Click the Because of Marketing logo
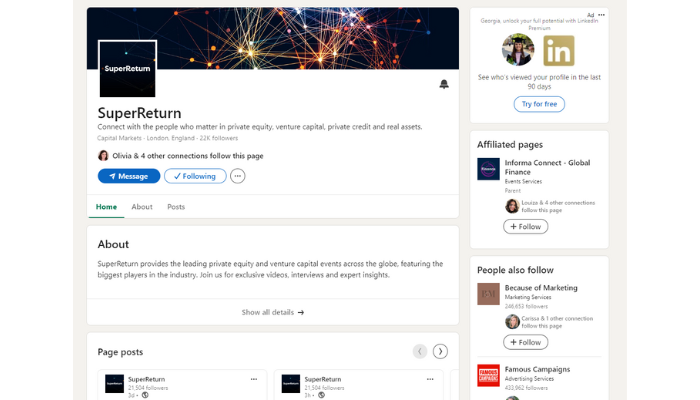Image resolution: width=700 pixels, height=400 pixels. click(x=488, y=293)
